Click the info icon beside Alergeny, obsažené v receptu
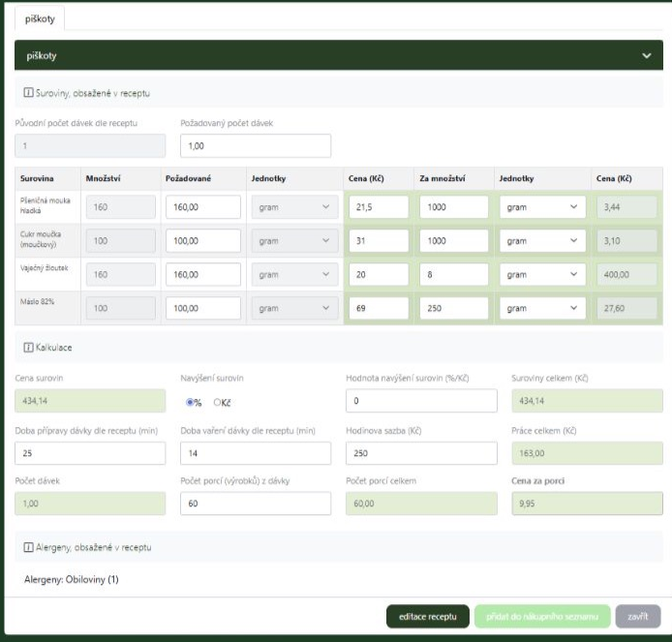The height and width of the screenshot is (642, 672). (28, 547)
